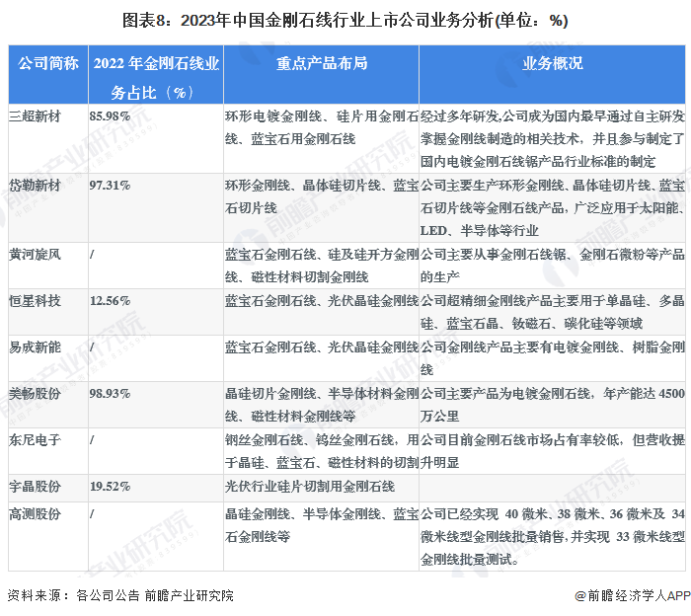Click overview cell '公司超精细金刚线产品'
The image size is (691, 616).
click(553, 312)
